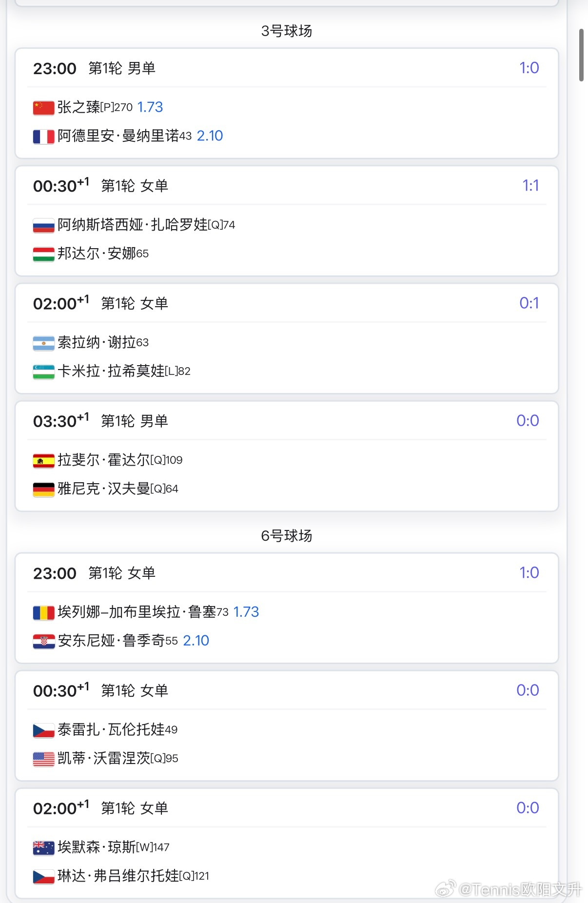
Task: Select the 2.10 odds for 阿德里安·曼纳里诺
Action: click(x=210, y=136)
